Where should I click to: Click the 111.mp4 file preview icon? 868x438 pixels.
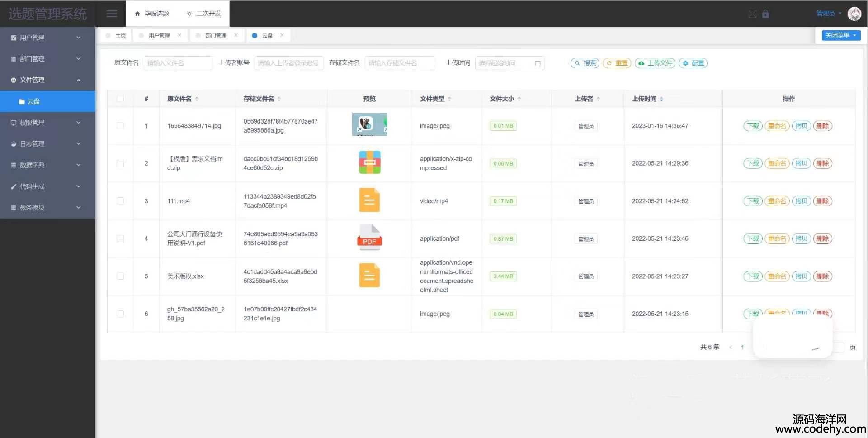pyautogui.click(x=369, y=200)
